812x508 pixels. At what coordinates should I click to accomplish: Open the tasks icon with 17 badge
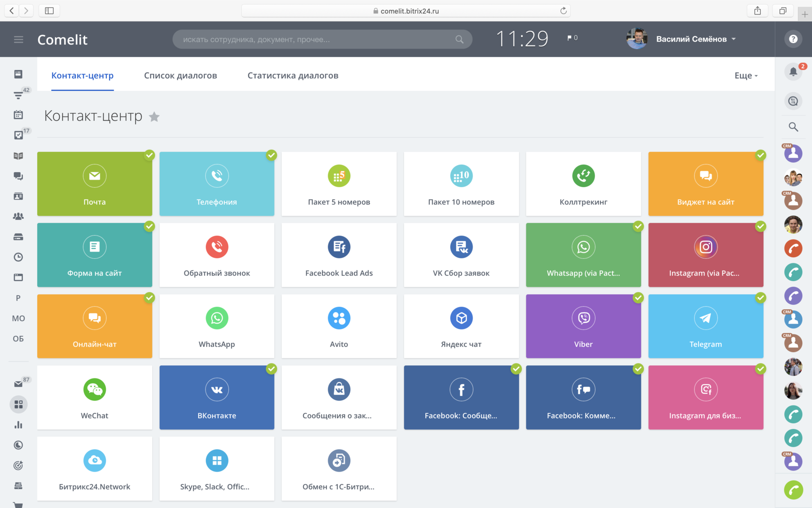18,135
